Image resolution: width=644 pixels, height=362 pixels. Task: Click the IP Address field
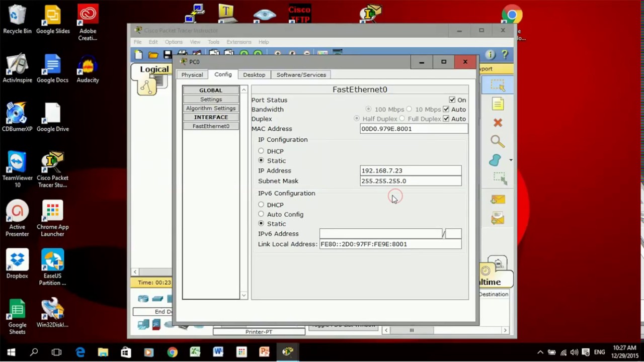click(411, 170)
